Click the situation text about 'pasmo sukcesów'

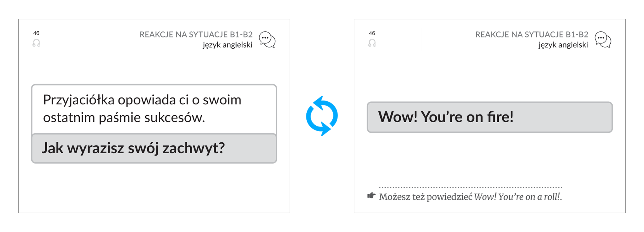(x=142, y=109)
